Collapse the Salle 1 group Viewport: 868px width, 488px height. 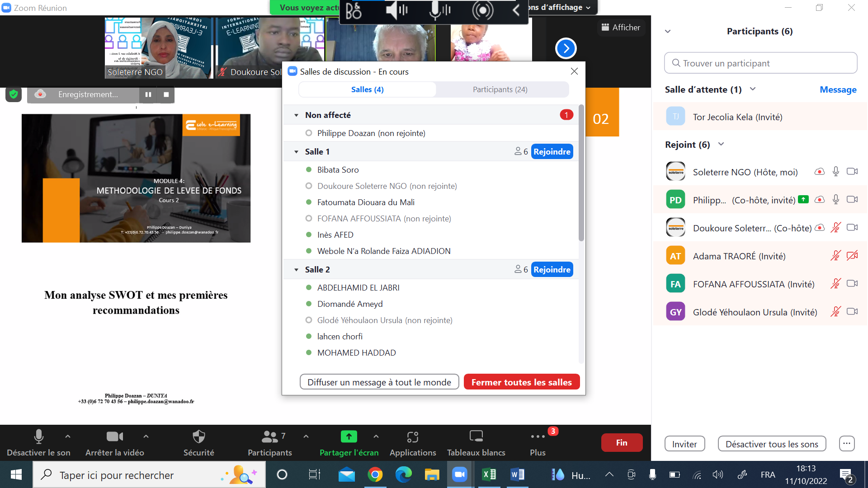point(296,152)
